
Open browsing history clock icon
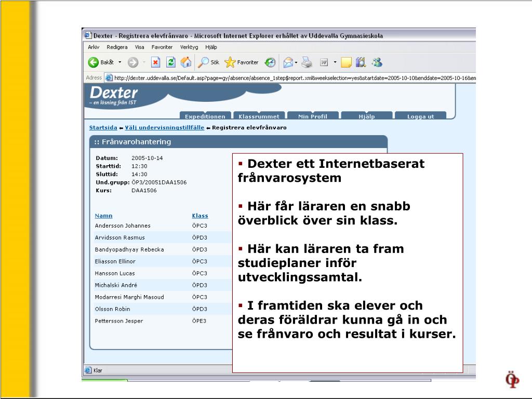pos(270,62)
